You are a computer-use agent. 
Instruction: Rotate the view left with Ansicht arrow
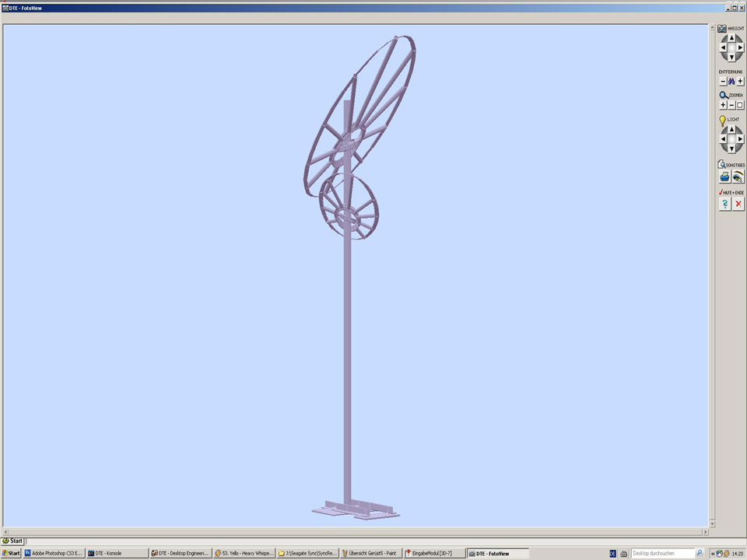(x=723, y=47)
